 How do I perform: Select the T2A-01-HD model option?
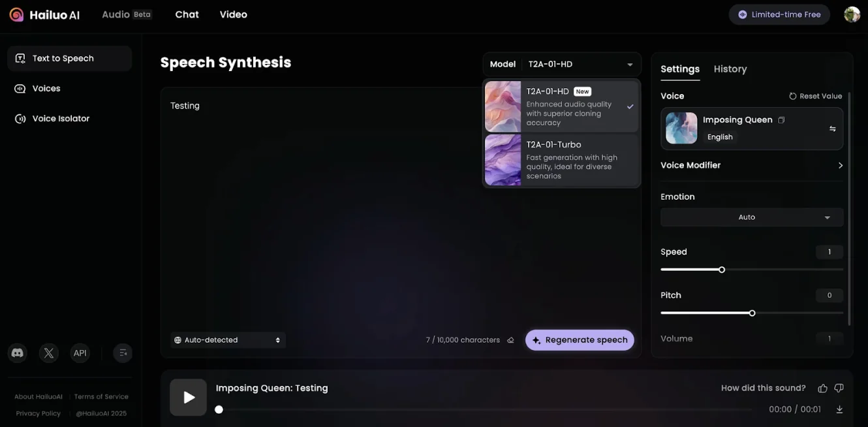[x=561, y=106]
